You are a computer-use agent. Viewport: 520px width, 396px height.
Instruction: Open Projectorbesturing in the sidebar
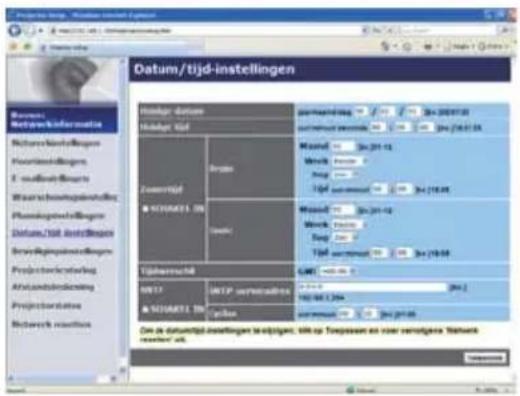(x=54, y=270)
